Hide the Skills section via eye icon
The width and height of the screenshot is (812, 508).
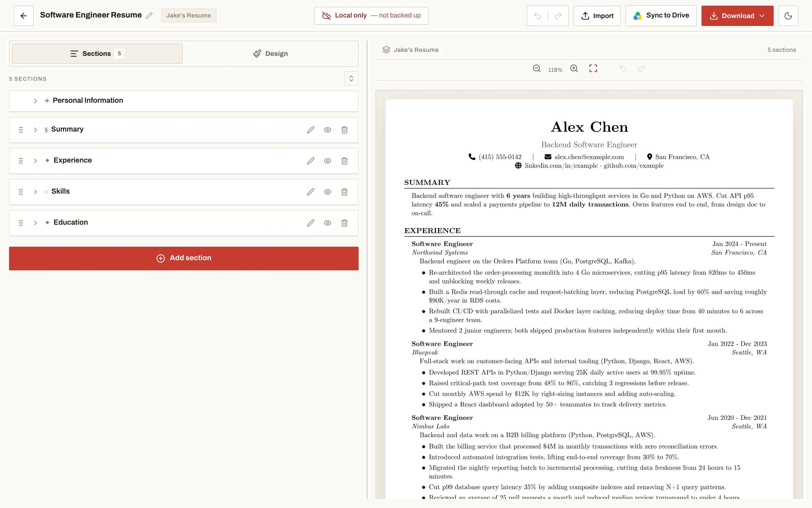pos(328,192)
